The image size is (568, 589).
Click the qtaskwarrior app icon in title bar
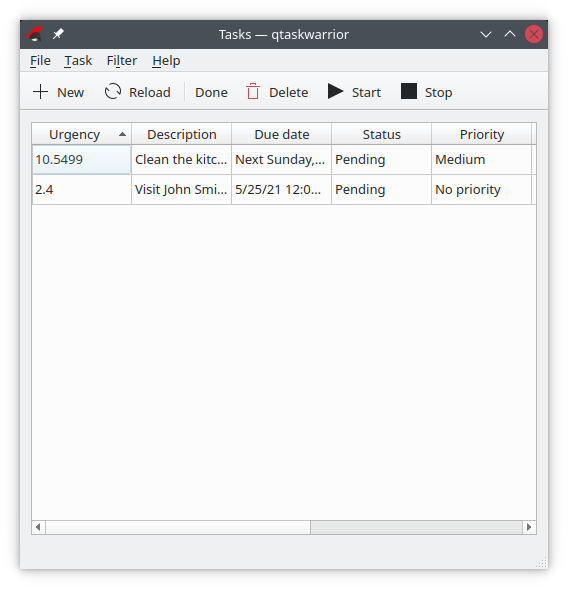tap(34, 34)
